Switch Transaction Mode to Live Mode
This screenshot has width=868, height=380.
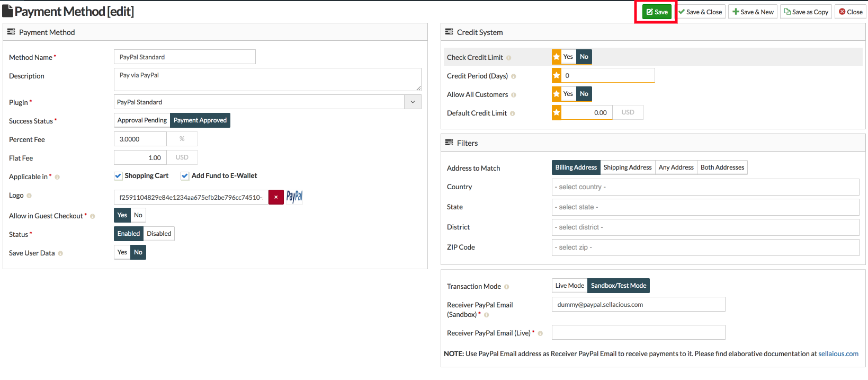pyautogui.click(x=569, y=286)
